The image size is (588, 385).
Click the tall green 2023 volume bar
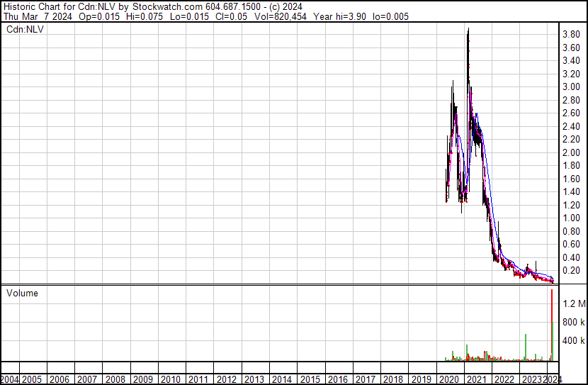[x=526, y=347]
